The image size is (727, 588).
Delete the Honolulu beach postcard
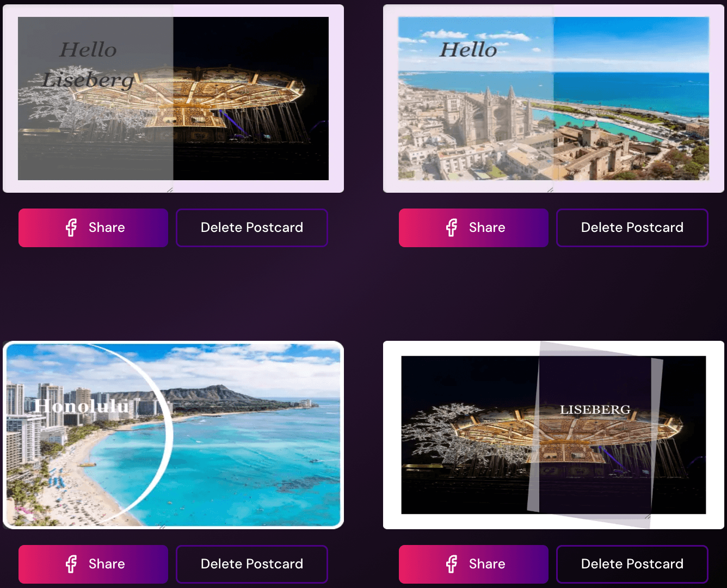[x=252, y=564]
